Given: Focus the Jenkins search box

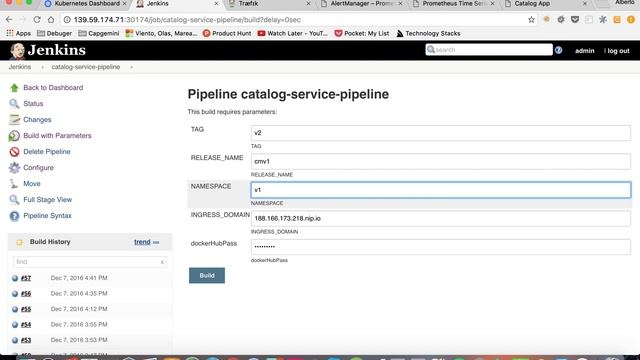Looking at the screenshot, I should (x=489, y=50).
